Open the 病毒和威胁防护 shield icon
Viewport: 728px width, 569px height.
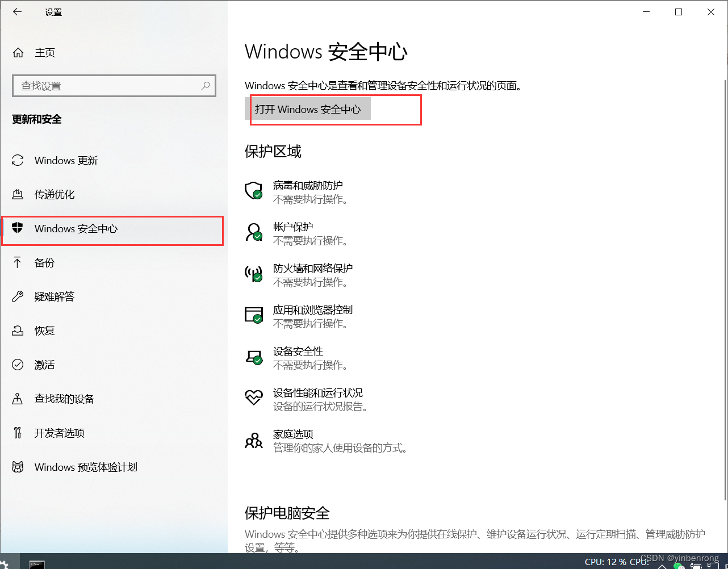click(253, 190)
